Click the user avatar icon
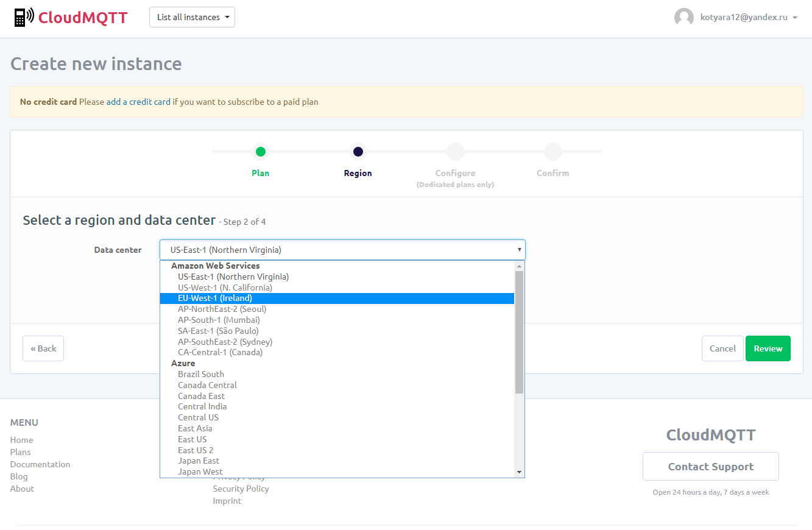 (x=683, y=18)
